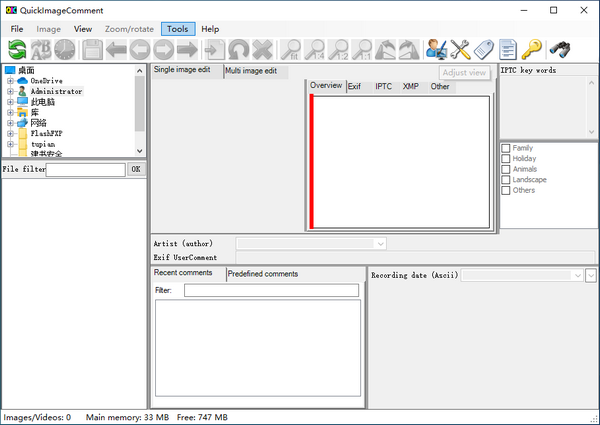
Task: Open the Artist (author) dropdown
Action: click(380, 243)
